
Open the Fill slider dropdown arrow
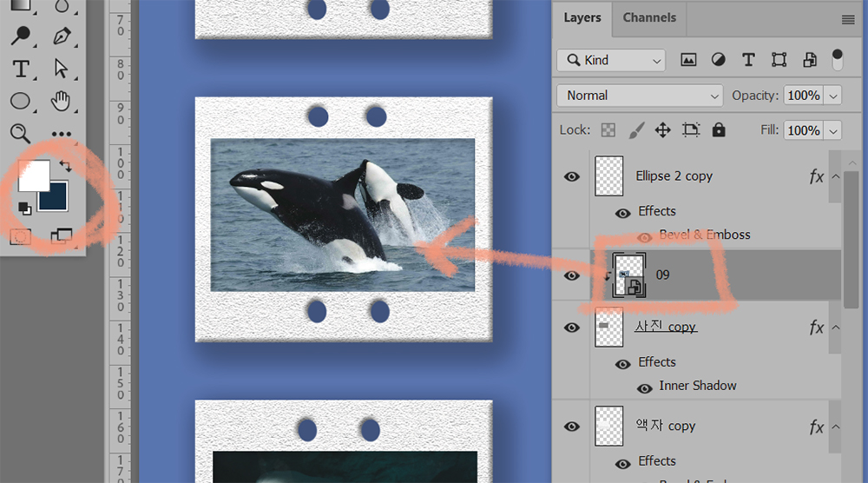(x=833, y=130)
